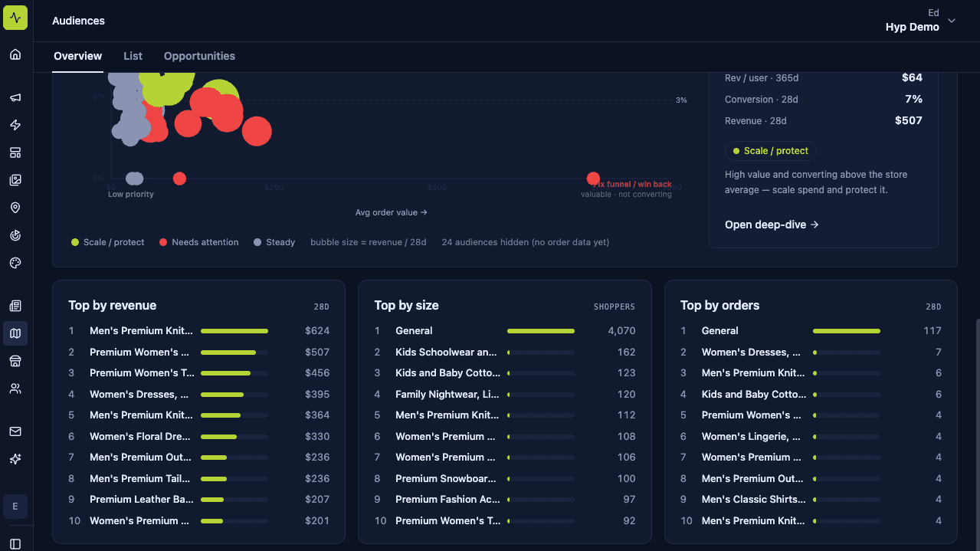Select Premium Snowboar row with 100 shoppers
980x551 pixels.
pyautogui.click(x=504, y=479)
